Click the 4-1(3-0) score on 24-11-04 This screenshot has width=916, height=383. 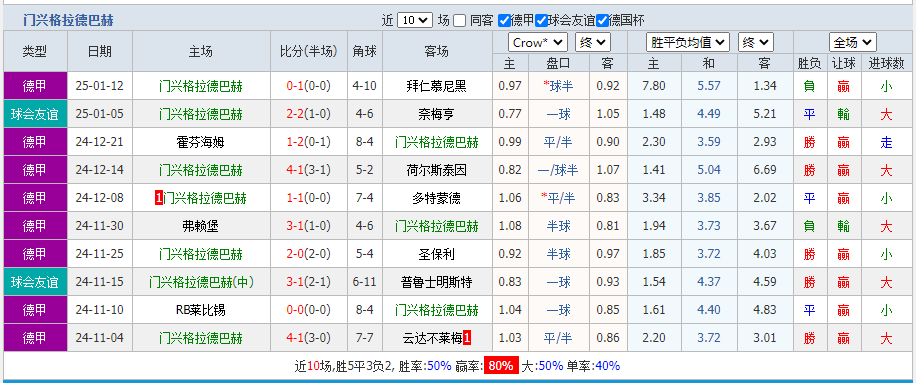[308, 338]
